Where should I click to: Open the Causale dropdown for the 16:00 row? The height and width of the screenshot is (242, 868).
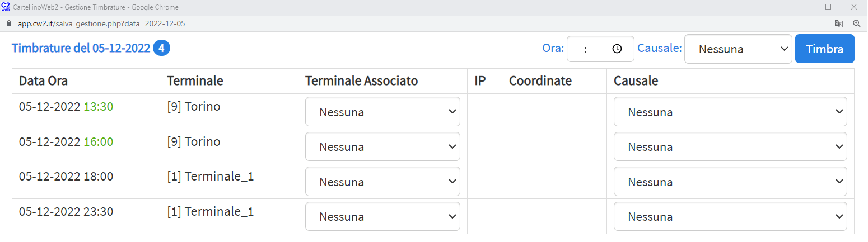pyautogui.click(x=730, y=147)
